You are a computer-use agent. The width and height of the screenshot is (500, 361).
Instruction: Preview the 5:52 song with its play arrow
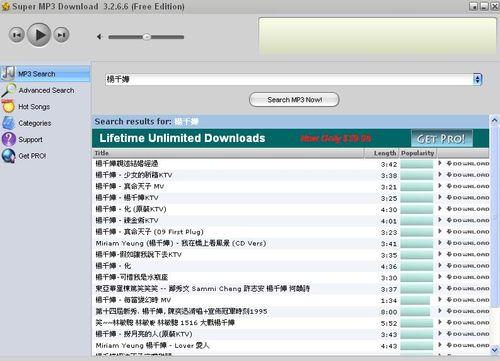[x=440, y=322]
